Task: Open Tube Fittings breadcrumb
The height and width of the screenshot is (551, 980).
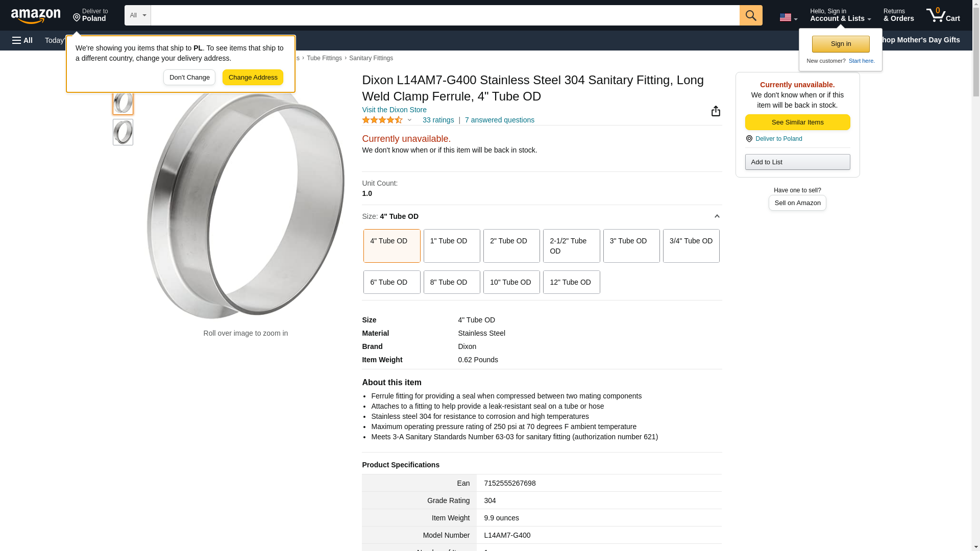Action: (x=324, y=58)
